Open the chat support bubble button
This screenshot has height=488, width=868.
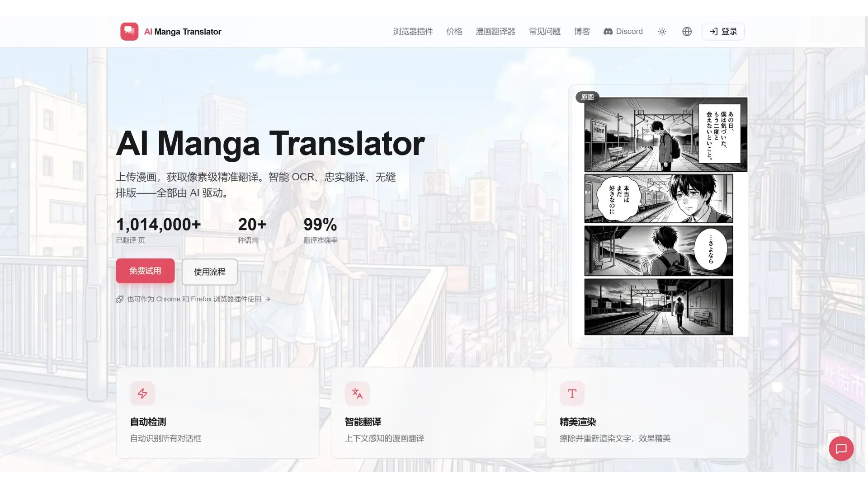click(841, 449)
